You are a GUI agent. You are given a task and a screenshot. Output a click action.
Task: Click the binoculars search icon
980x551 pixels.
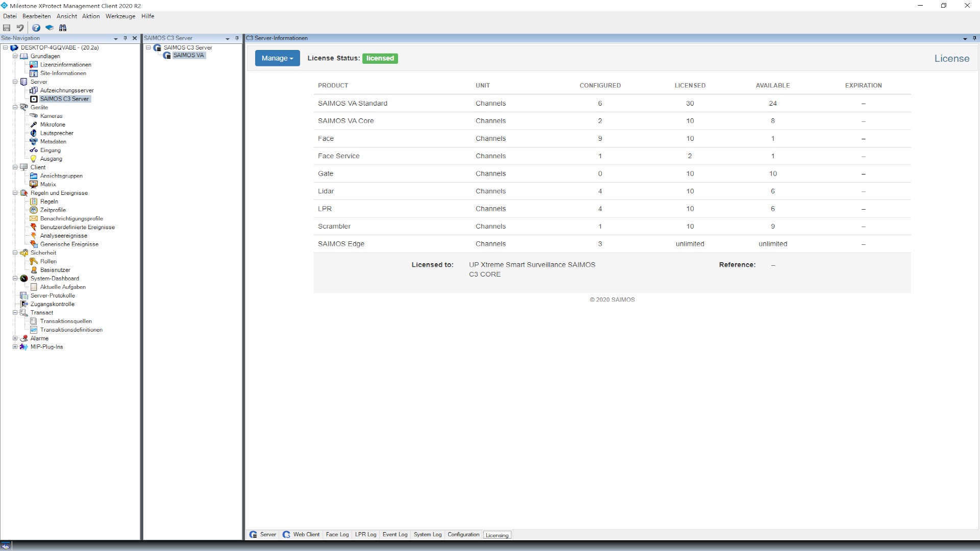pos(63,28)
